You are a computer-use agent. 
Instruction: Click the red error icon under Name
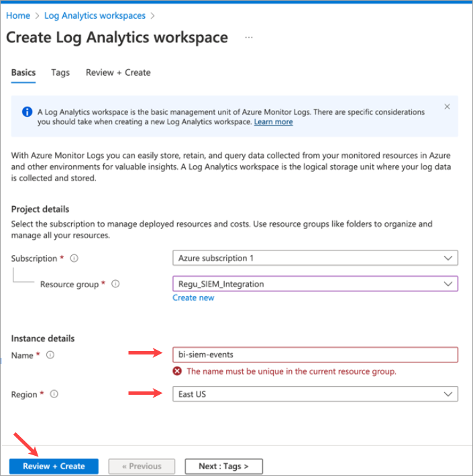click(177, 371)
